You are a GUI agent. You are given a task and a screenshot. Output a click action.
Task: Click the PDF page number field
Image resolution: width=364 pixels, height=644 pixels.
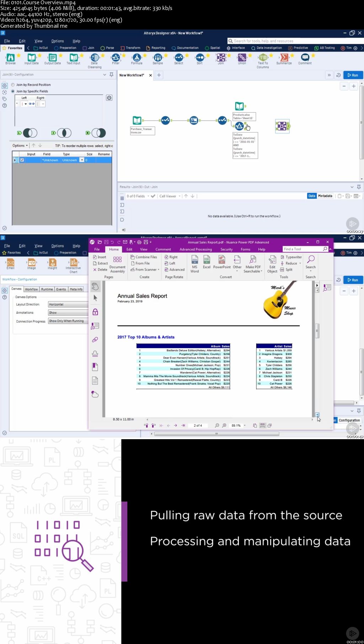(198, 425)
